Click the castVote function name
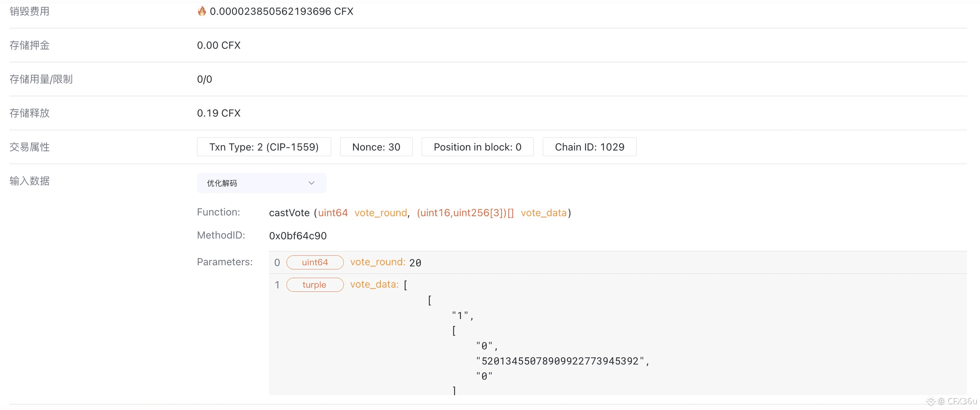980x410 pixels. 289,213
